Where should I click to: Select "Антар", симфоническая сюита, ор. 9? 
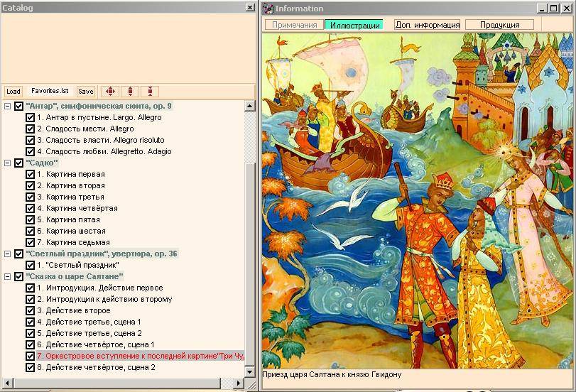(x=99, y=107)
